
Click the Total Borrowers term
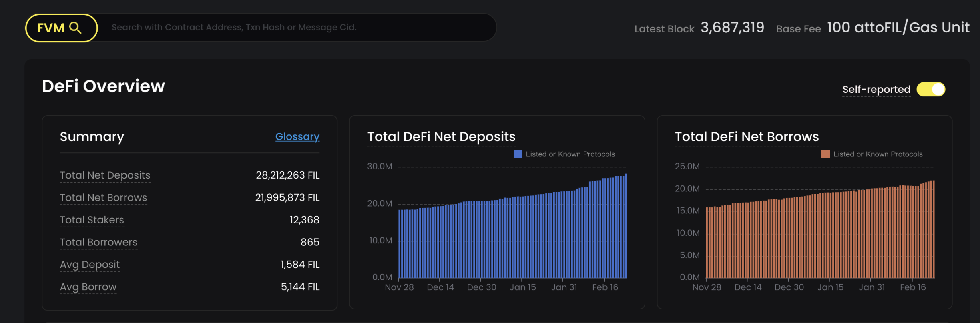(98, 242)
